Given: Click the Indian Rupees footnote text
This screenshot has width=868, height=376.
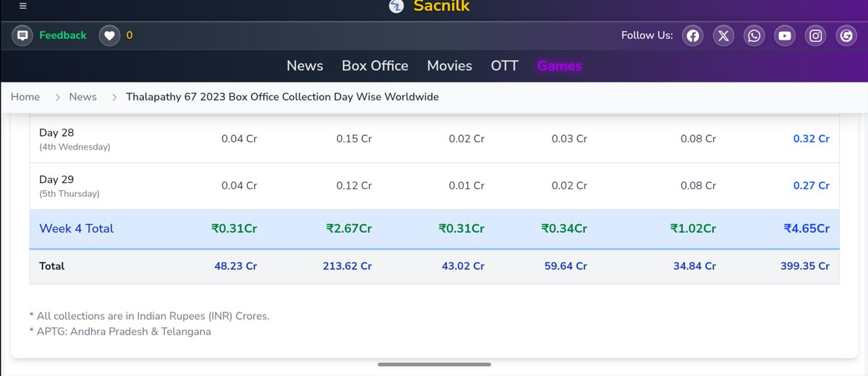Looking at the screenshot, I should 149,316.
